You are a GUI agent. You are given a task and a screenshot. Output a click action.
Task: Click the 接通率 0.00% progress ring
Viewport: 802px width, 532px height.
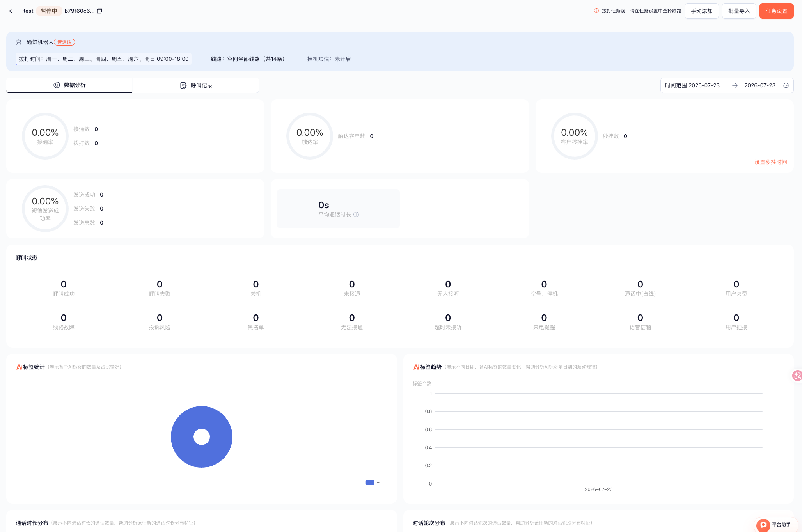point(45,136)
